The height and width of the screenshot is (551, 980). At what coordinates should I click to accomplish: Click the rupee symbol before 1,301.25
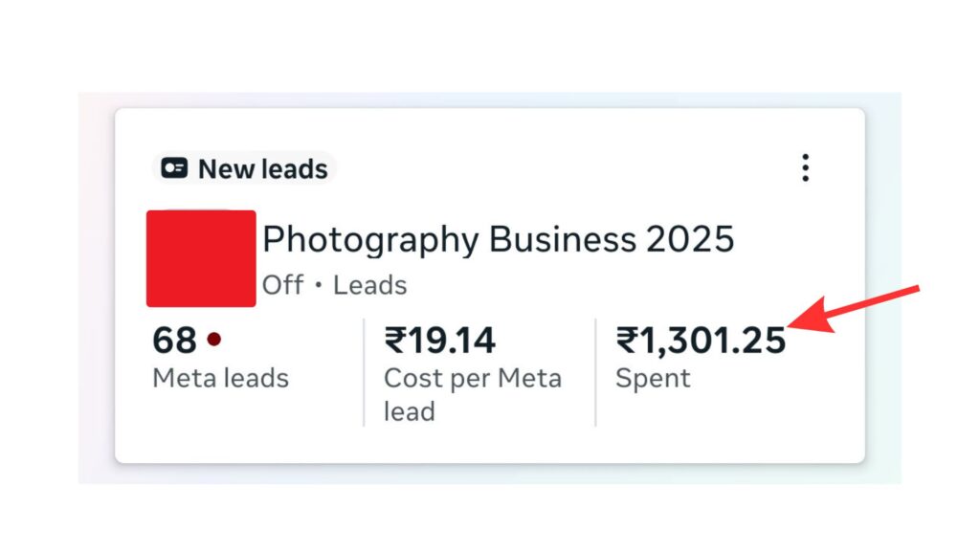pyautogui.click(x=627, y=341)
